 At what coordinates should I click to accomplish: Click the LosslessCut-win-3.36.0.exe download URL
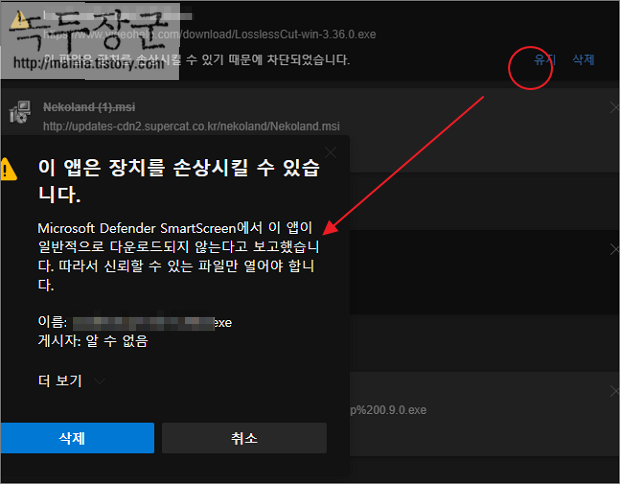pos(210,34)
